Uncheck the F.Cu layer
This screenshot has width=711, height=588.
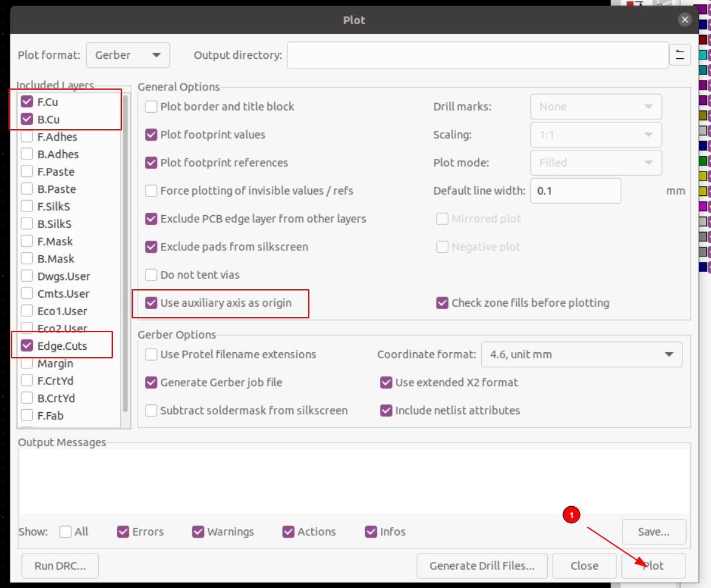(x=27, y=102)
